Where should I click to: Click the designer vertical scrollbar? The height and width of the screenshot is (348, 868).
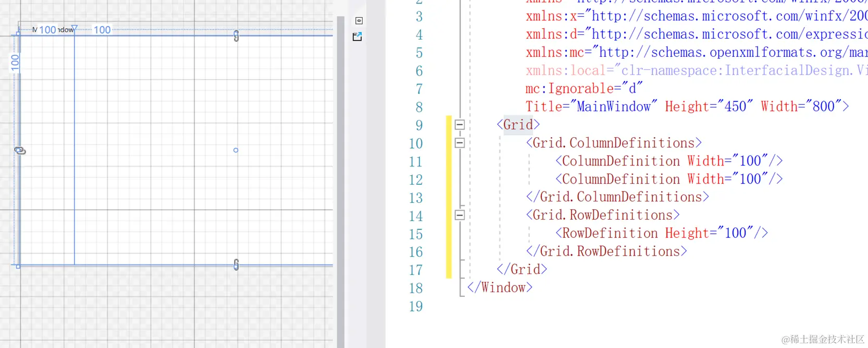[x=341, y=182]
